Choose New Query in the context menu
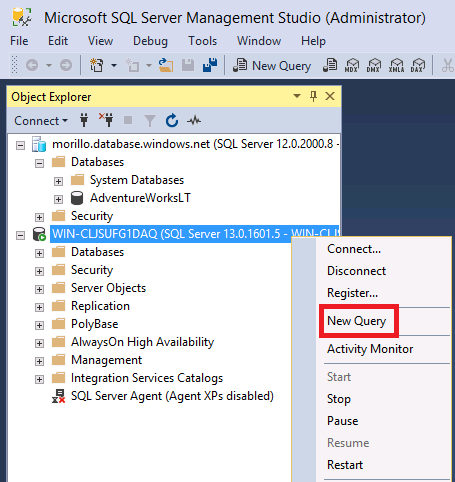Image resolution: width=455 pixels, height=482 pixels. click(x=356, y=321)
